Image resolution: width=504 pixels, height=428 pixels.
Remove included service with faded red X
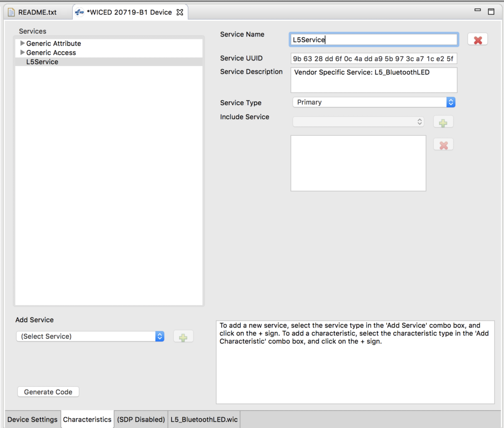pyautogui.click(x=443, y=145)
